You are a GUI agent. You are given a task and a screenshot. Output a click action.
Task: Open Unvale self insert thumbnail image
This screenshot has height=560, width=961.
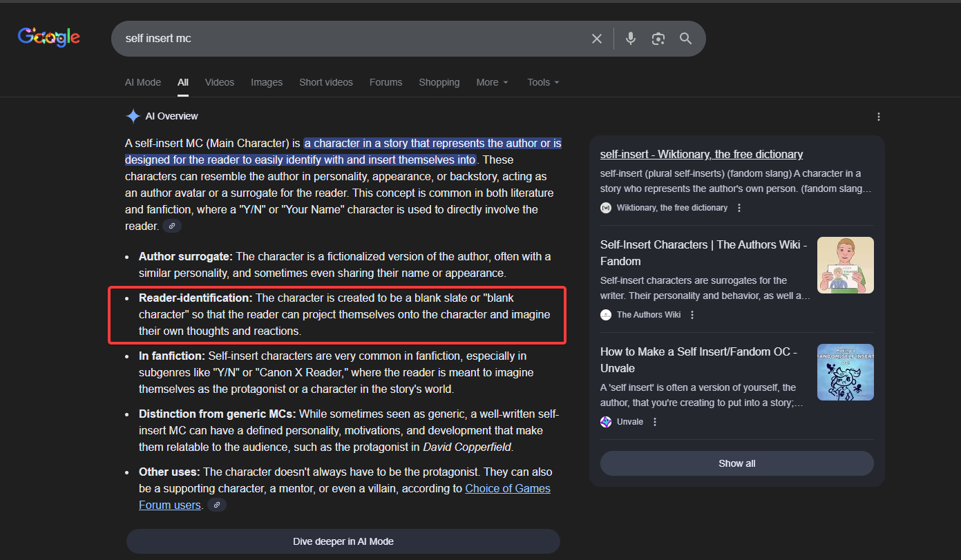pyautogui.click(x=846, y=372)
